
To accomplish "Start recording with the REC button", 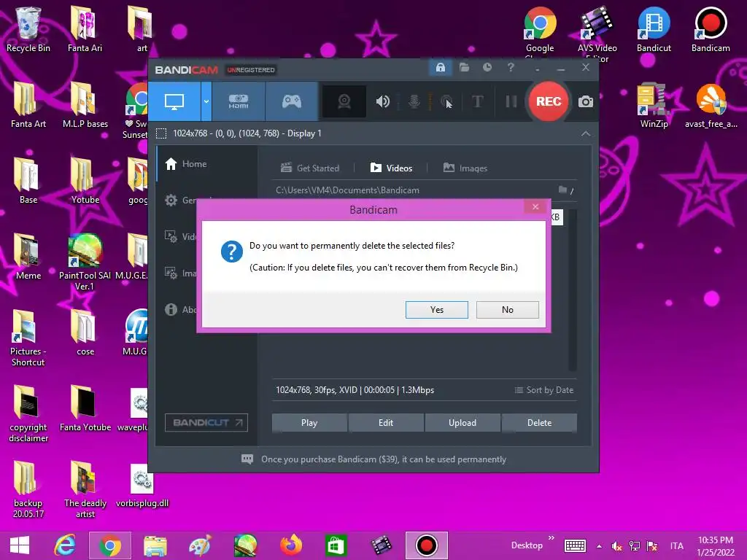I will [x=549, y=101].
